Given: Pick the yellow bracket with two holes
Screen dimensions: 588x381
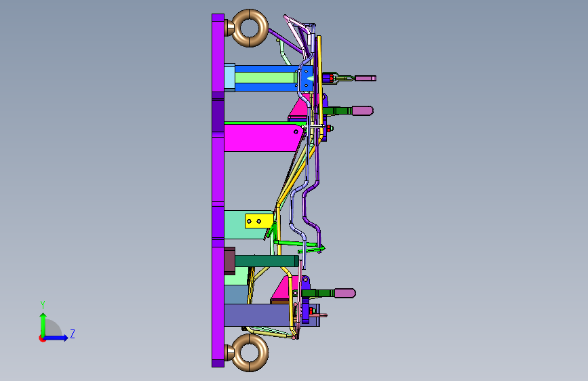Looking at the screenshot, I should pyautogui.click(x=259, y=221).
